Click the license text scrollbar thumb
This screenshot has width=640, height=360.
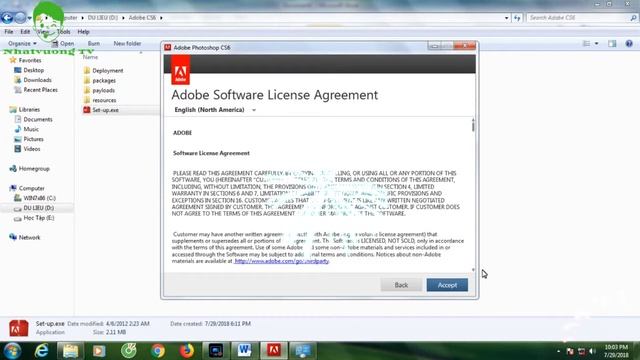click(x=473, y=126)
